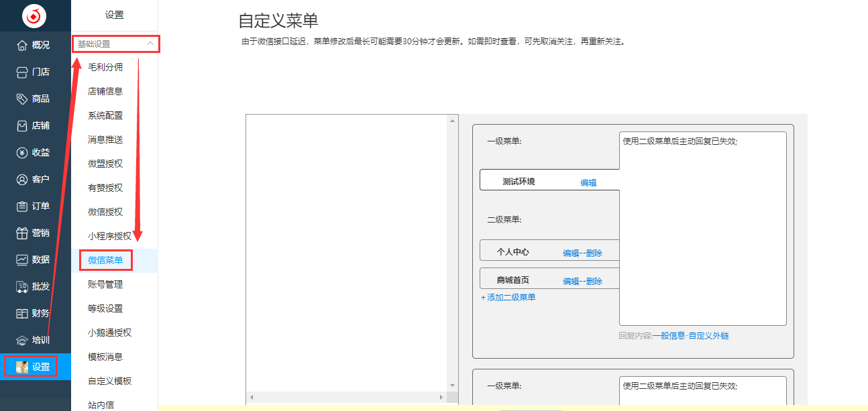Click the bag icon beside 店铺
This screenshot has height=411, width=868.
click(22, 125)
